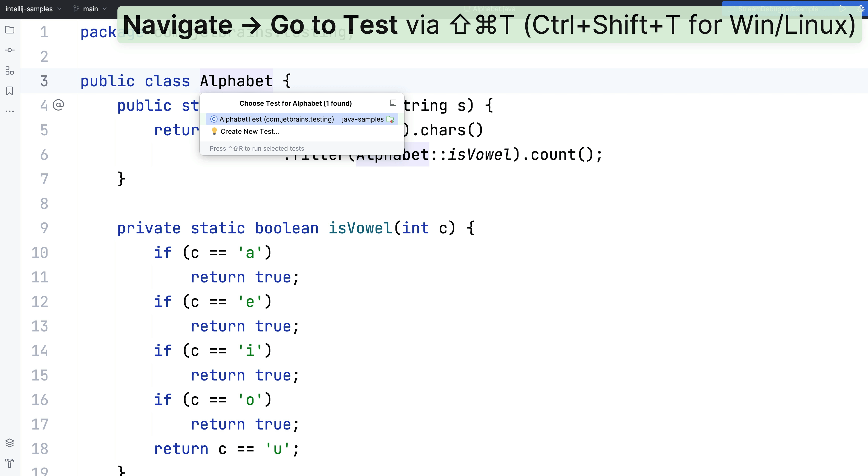The width and height of the screenshot is (868, 476).
Task: Open the Commit tool window
Action: [x=10, y=50]
